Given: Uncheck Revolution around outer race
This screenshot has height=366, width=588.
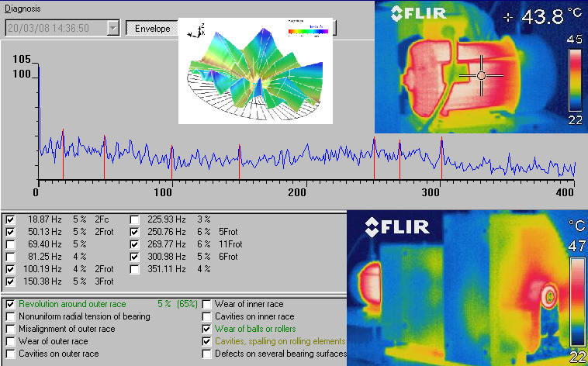Looking at the screenshot, I should [10, 305].
